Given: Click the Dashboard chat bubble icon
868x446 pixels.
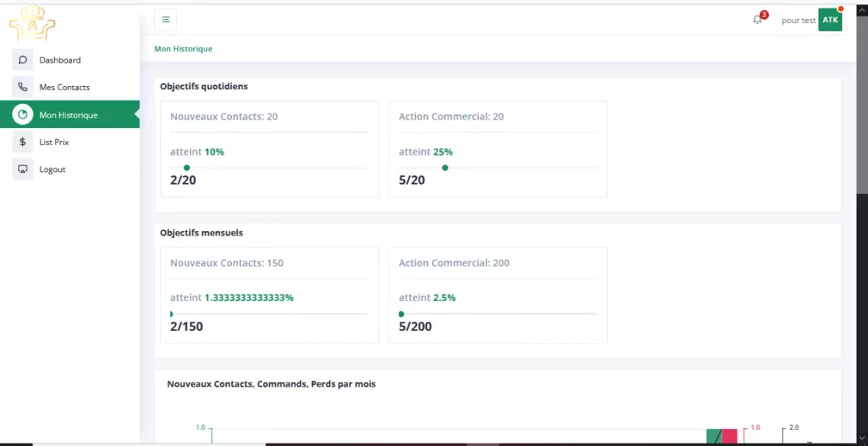Looking at the screenshot, I should [x=22, y=60].
